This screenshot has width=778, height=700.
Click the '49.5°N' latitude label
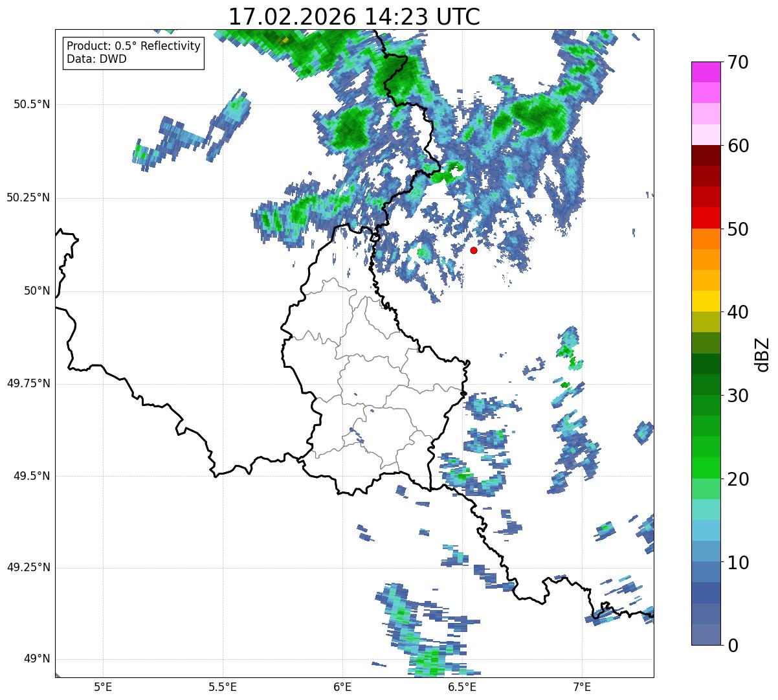click(31, 476)
